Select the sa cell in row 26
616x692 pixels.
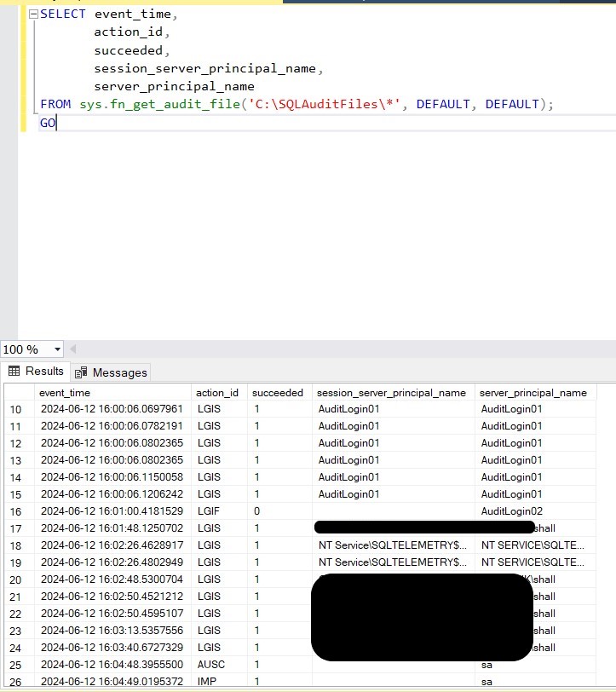(535, 681)
